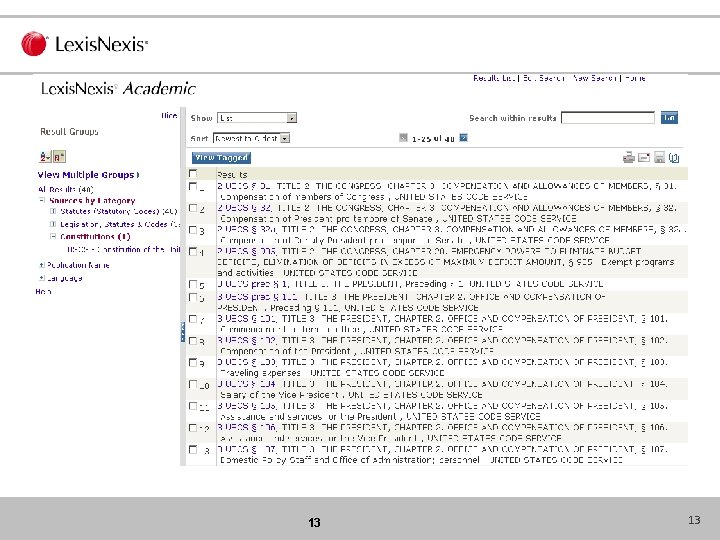Open result 10 3 USCS § 104 link
720x540 pixels.
(247, 384)
